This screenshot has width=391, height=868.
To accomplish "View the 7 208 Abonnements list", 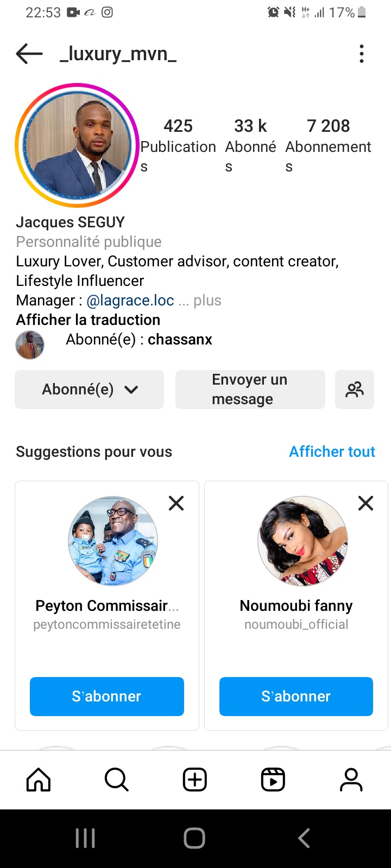I will click(328, 144).
